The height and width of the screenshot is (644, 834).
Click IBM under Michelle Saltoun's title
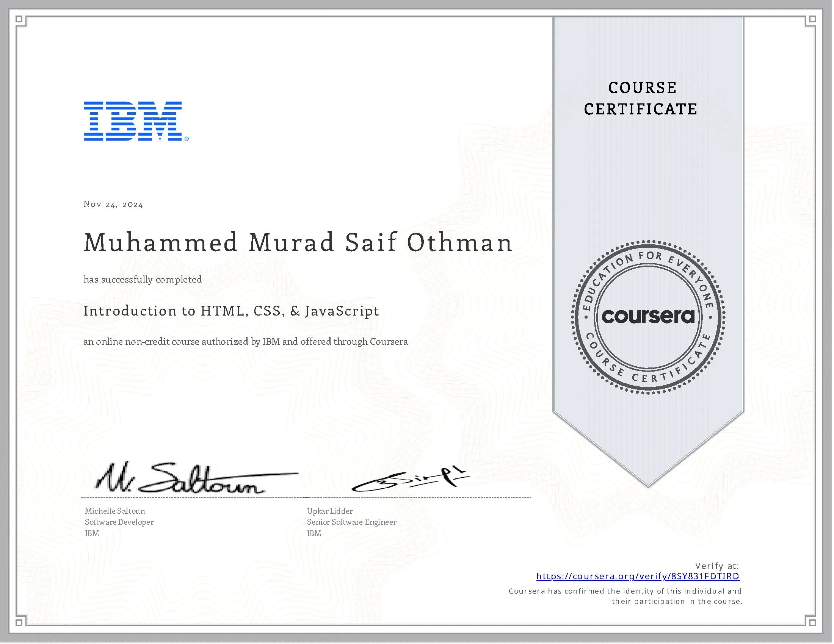pyautogui.click(x=92, y=534)
